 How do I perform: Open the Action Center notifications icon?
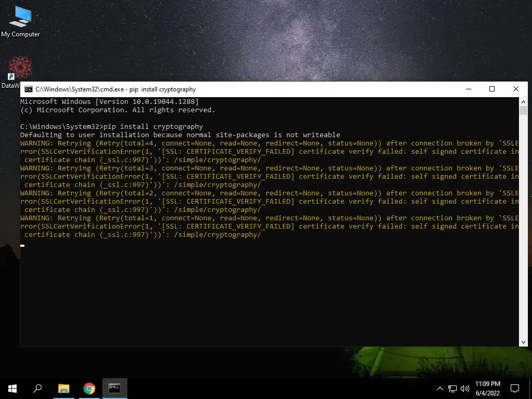(515, 389)
